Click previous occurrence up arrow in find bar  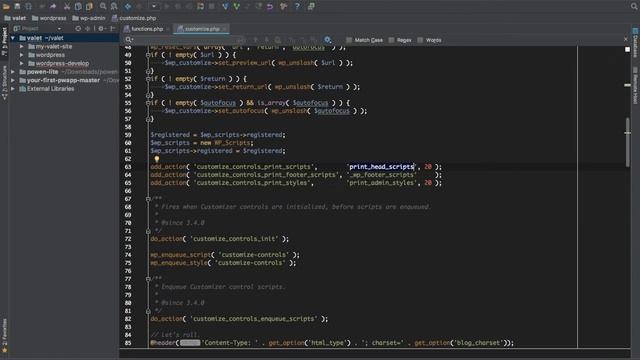256,40
